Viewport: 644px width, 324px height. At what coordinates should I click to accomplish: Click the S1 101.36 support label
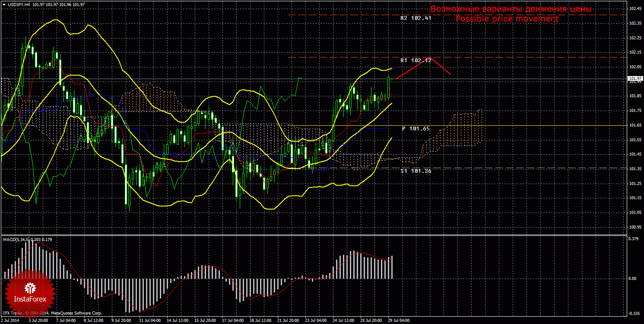tap(416, 171)
